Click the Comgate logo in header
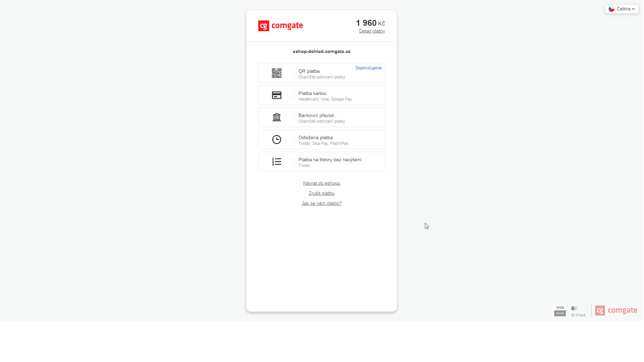This screenshot has width=644, height=362. point(280,26)
